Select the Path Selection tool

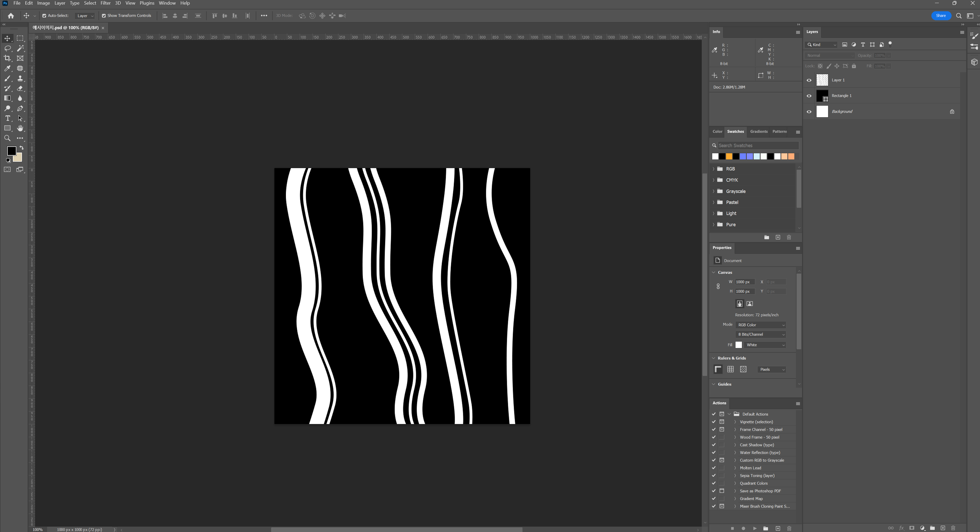click(20, 118)
